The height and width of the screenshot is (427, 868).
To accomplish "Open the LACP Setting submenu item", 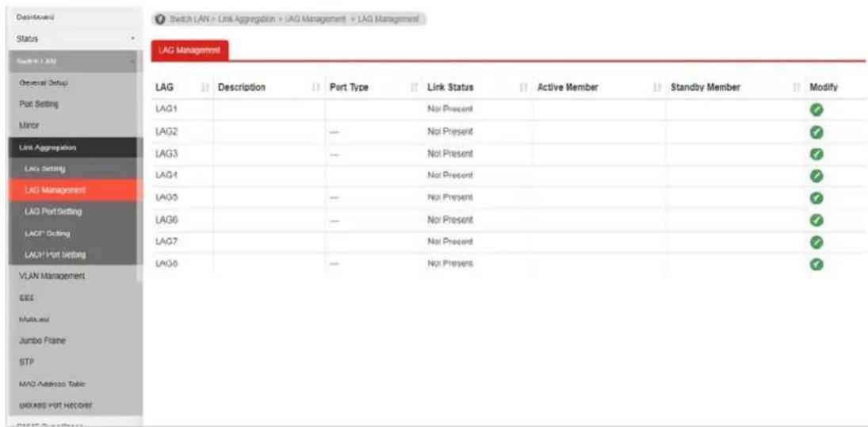I will (x=47, y=234).
